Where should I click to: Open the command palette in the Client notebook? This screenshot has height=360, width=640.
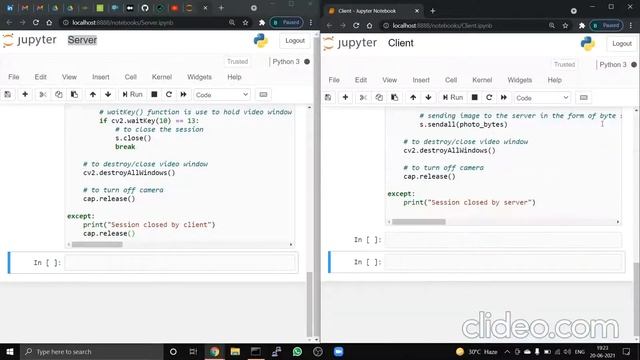(x=584, y=98)
